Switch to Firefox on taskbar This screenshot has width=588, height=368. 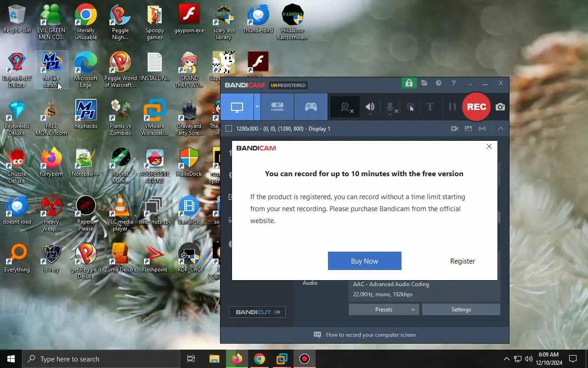(237, 359)
